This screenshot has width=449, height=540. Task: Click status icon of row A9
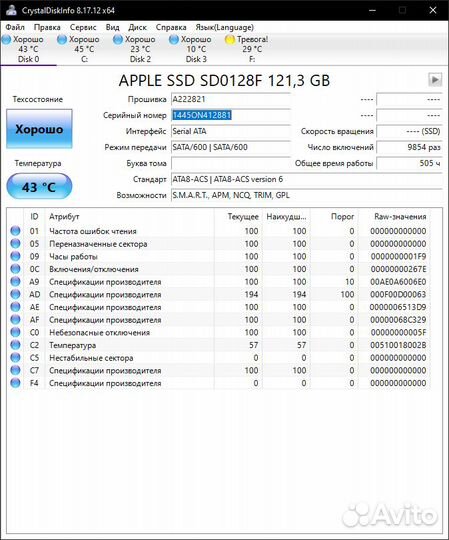[15, 281]
